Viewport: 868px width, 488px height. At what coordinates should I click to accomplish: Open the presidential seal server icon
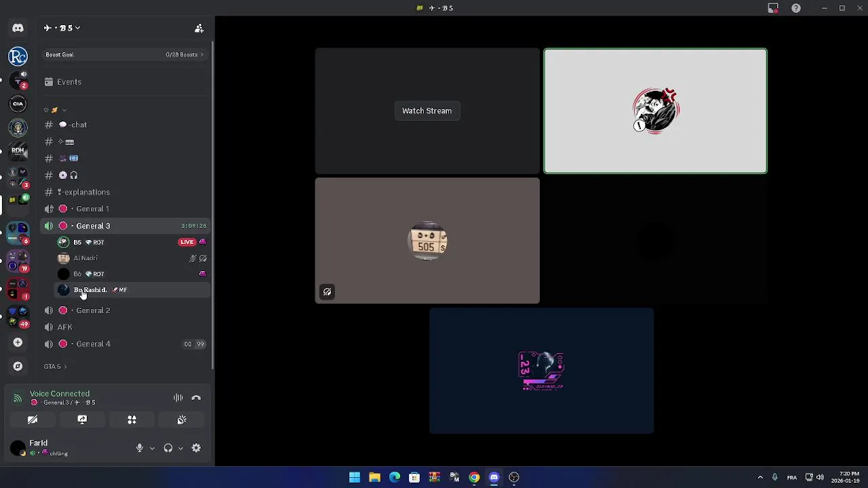[x=18, y=127]
